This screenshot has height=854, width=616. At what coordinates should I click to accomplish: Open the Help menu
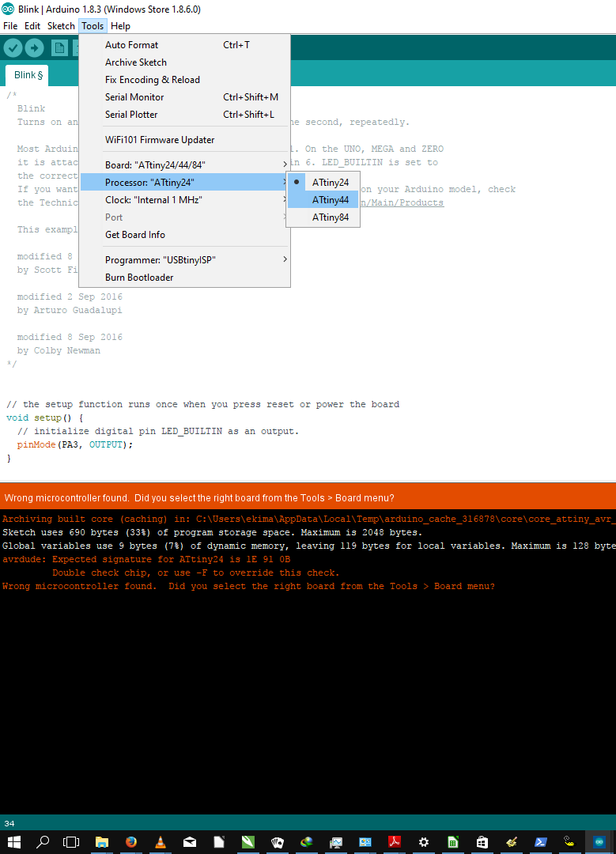coord(120,25)
